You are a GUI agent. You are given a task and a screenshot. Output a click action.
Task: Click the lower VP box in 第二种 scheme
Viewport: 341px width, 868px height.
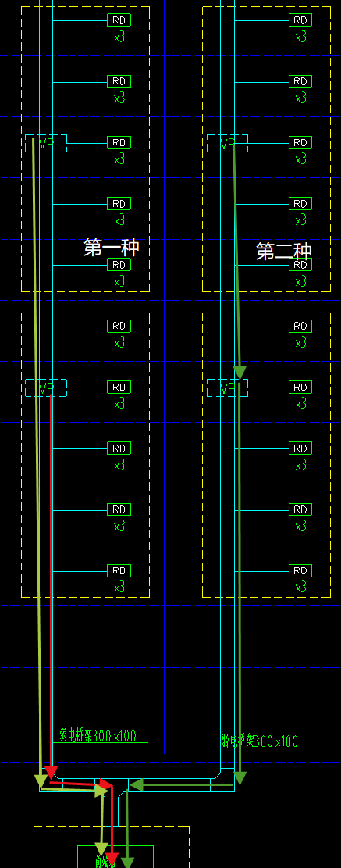pyautogui.click(x=227, y=388)
